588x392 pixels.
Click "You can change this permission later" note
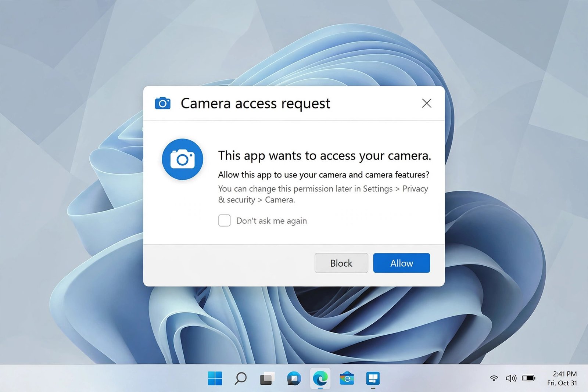pyautogui.click(x=285, y=189)
